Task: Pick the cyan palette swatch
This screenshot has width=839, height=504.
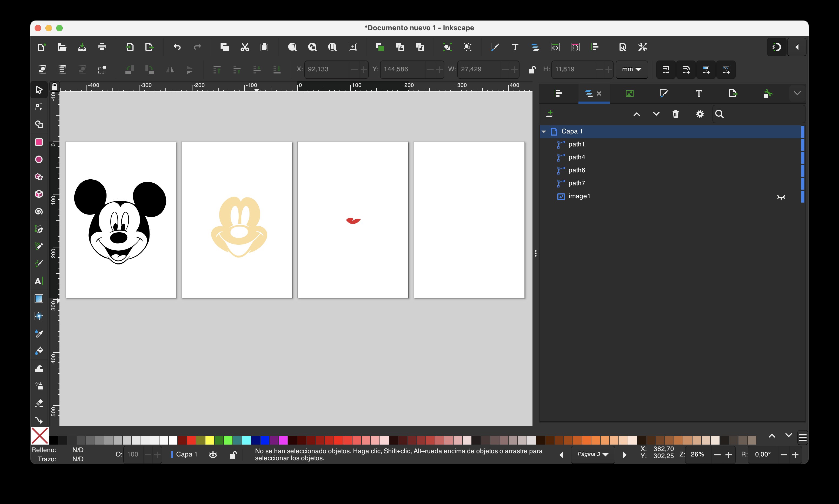Action: (246, 440)
